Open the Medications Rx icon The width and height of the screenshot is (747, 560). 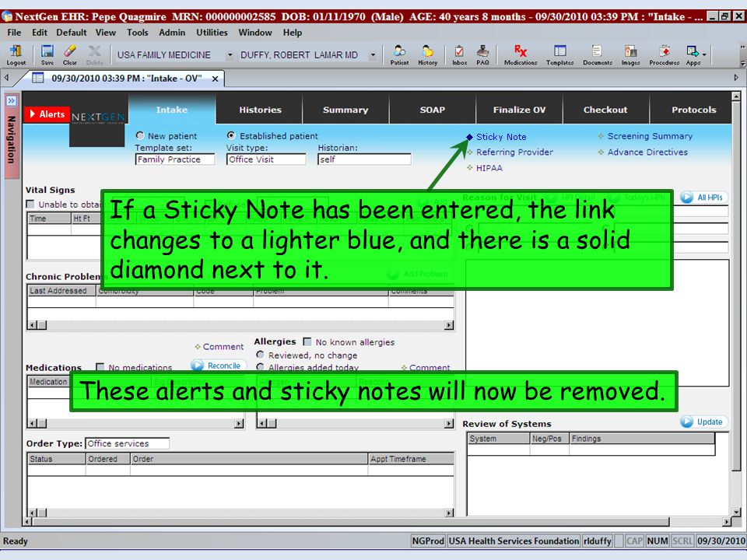pos(521,54)
